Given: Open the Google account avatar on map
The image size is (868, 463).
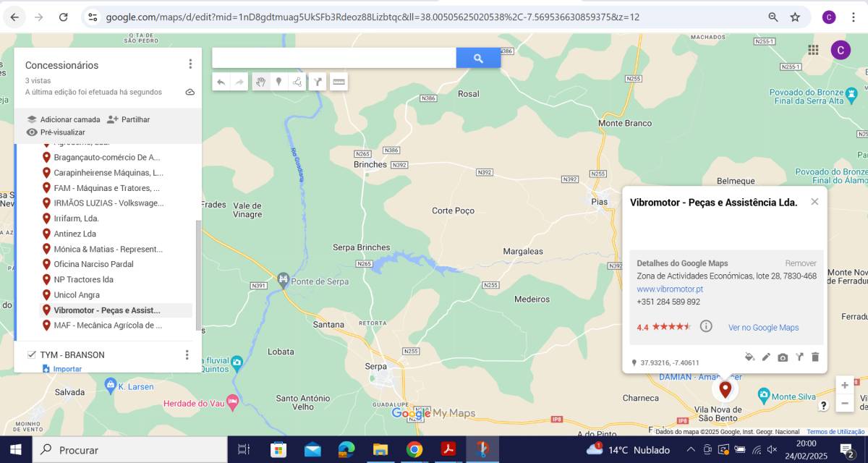Looking at the screenshot, I should click(x=841, y=49).
